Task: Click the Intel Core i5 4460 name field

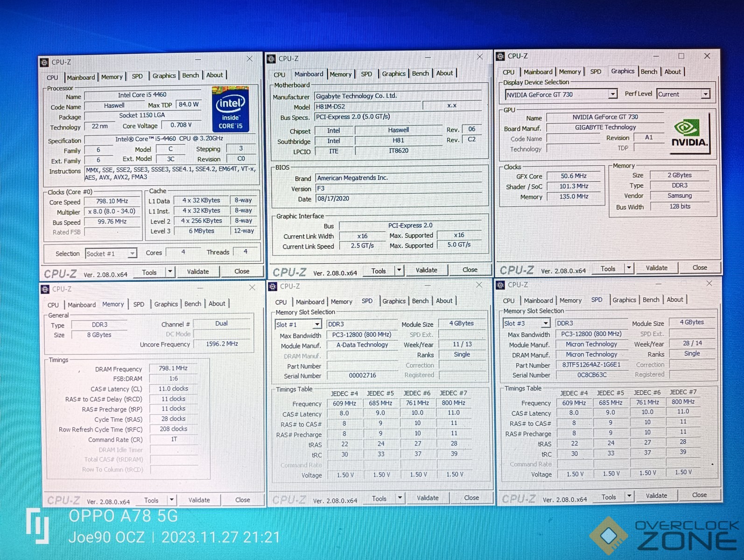Action: click(142, 95)
